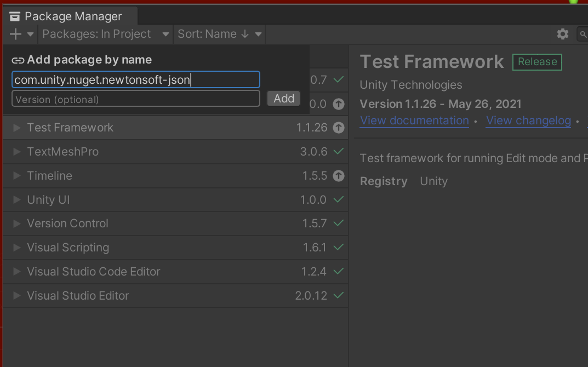Click version 1.2.4 in the list
The height and width of the screenshot is (367, 588).
tap(314, 272)
